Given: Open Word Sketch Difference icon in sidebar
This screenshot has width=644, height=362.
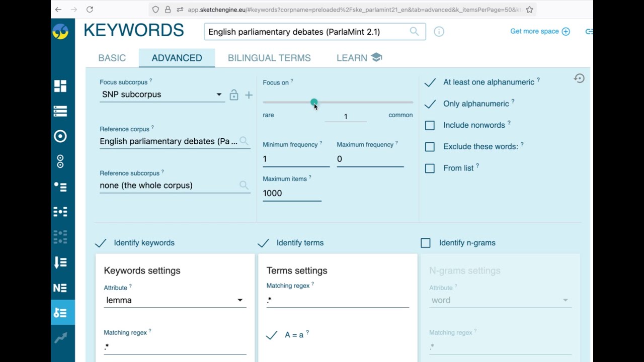Looking at the screenshot, I should pyautogui.click(x=60, y=161).
